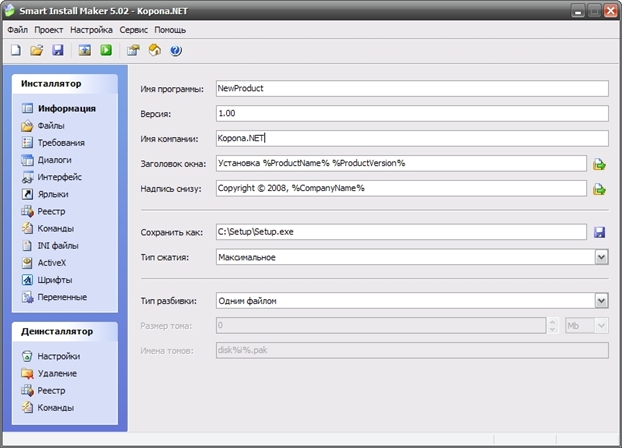The height and width of the screenshot is (448, 622).
Task: Open the Настройка menu
Action: pos(91,30)
